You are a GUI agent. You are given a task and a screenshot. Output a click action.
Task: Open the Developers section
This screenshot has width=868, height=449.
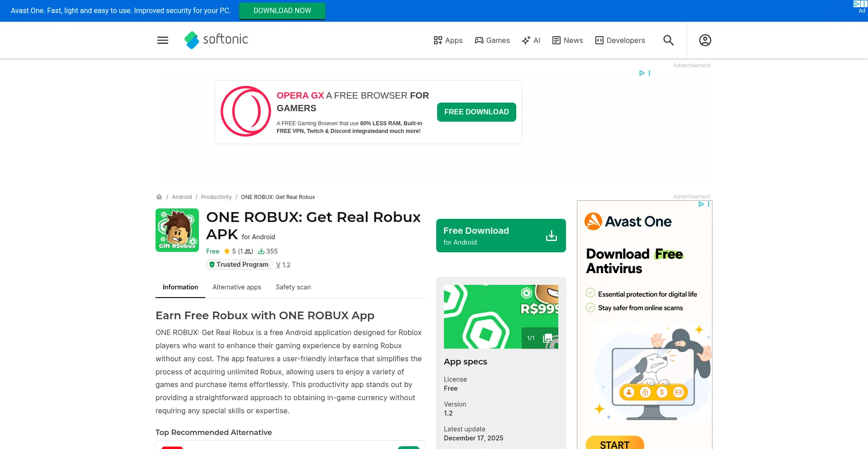[x=620, y=40]
